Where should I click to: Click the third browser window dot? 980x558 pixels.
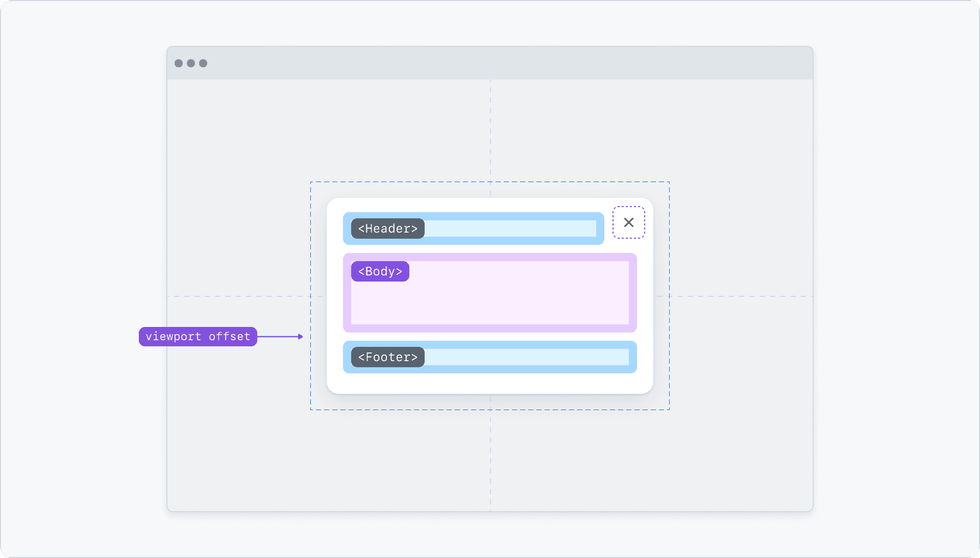203,63
